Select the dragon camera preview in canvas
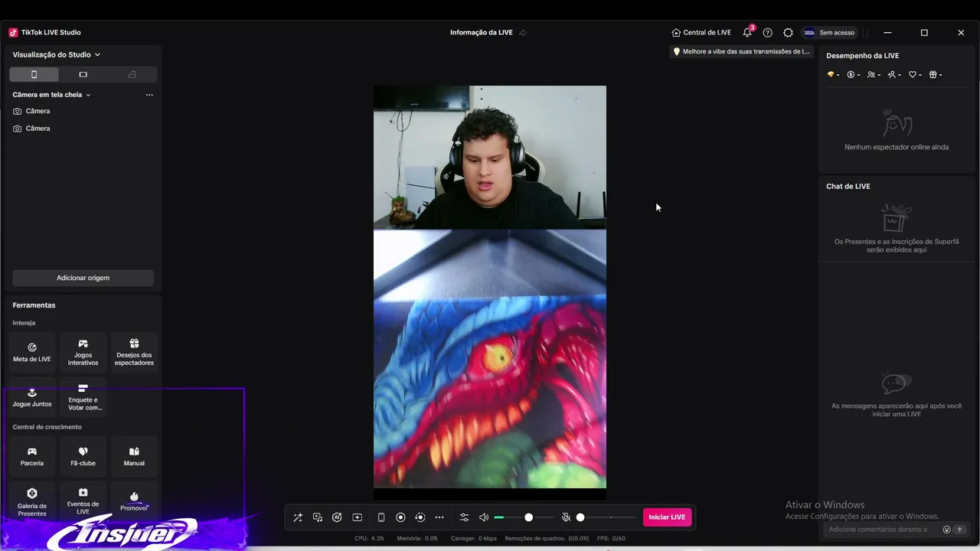This screenshot has height=551, width=980. tap(490, 359)
